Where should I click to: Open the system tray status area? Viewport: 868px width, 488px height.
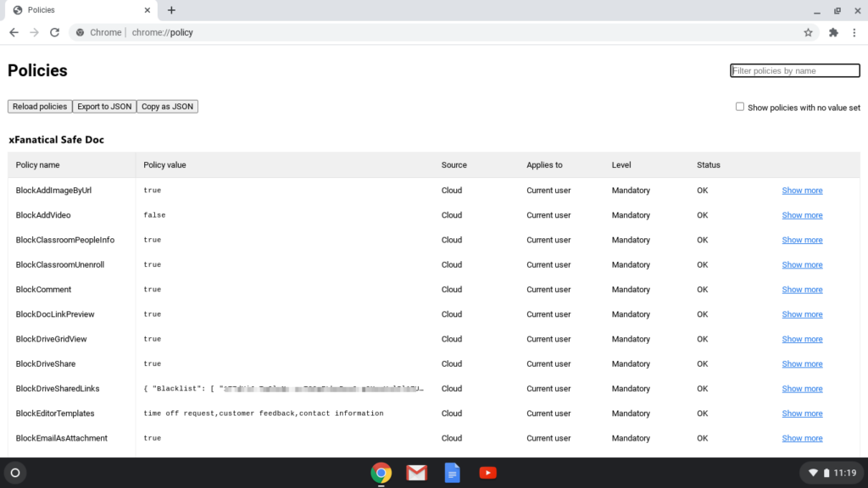click(x=831, y=473)
